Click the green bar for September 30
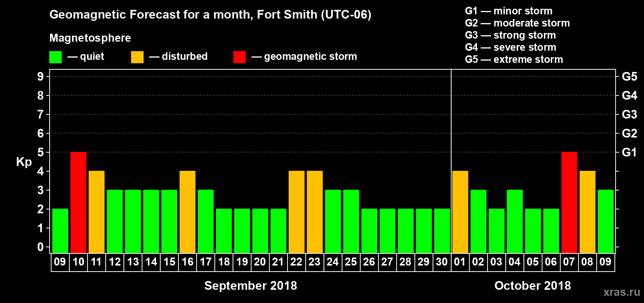 point(442,231)
